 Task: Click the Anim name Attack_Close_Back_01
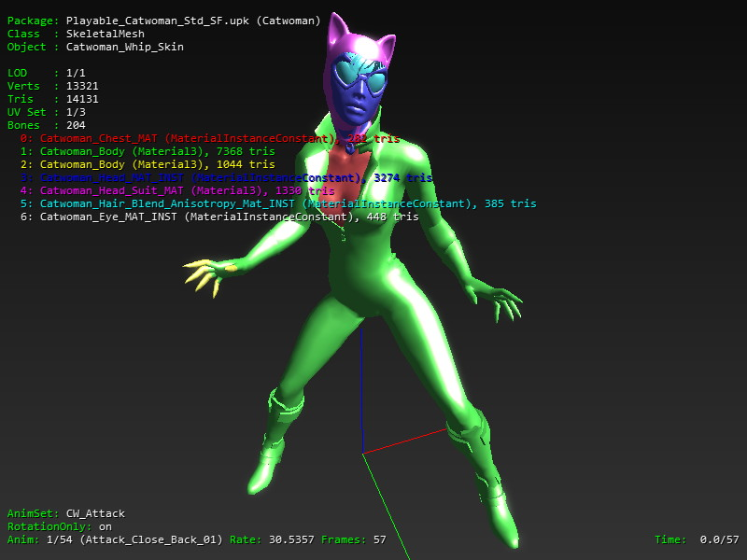[151, 540]
